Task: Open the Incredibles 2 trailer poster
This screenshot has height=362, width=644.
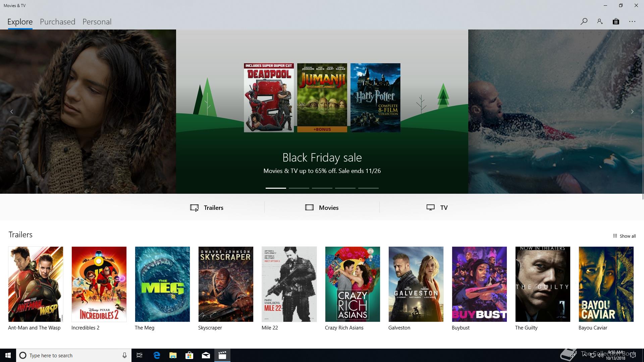Action: (x=99, y=284)
